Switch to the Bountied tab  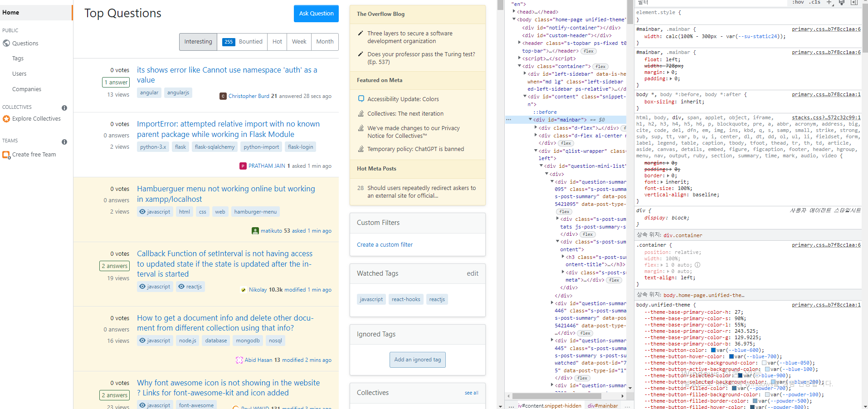coord(242,42)
